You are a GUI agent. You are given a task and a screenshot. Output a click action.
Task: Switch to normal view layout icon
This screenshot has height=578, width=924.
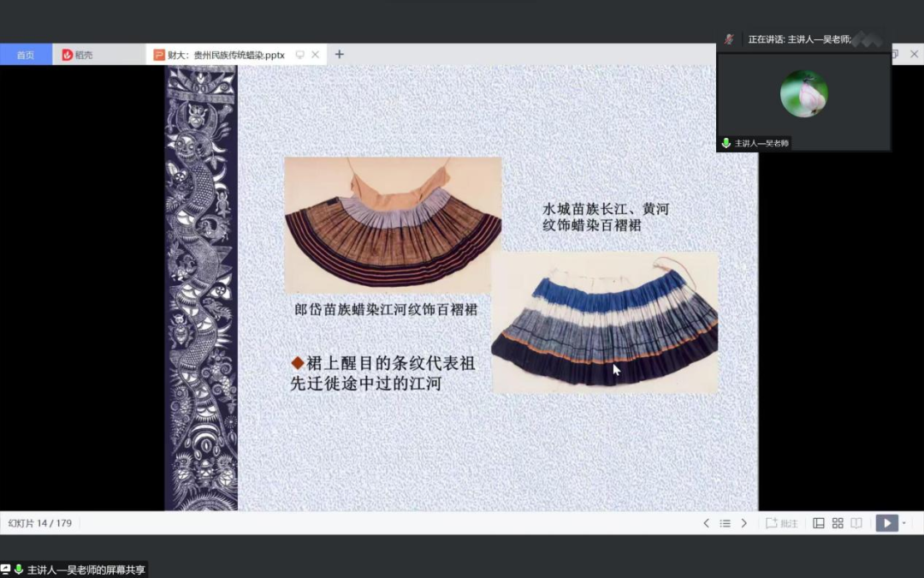pyautogui.click(x=819, y=523)
